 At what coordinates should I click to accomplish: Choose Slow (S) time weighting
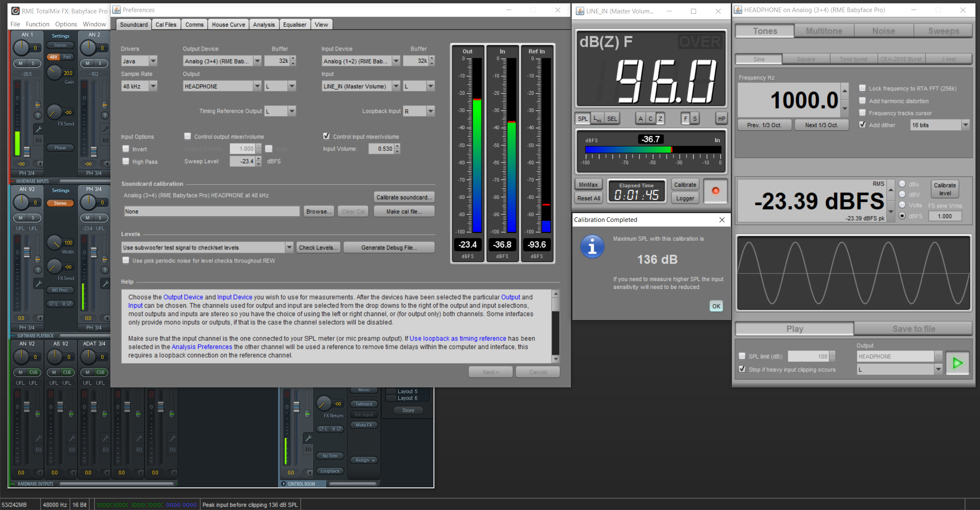[x=695, y=119]
